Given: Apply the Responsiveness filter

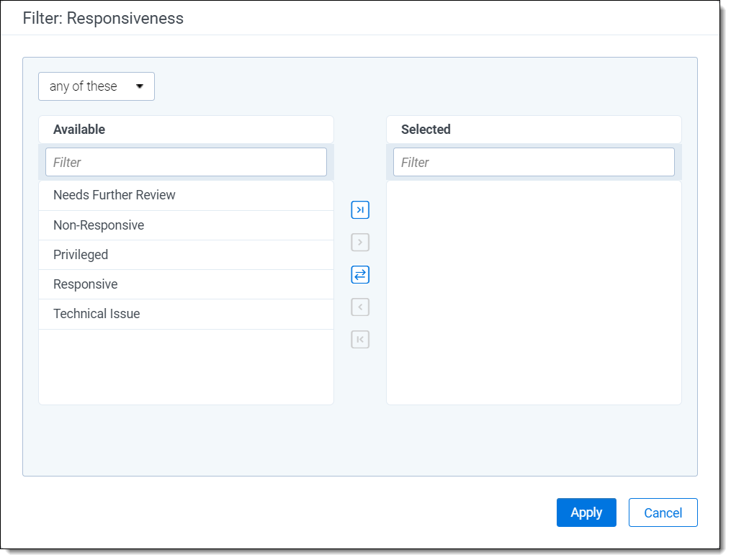Looking at the screenshot, I should 586,512.
